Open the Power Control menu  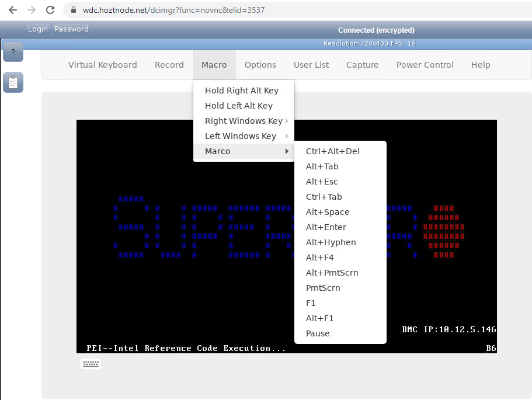pos(425,65)
